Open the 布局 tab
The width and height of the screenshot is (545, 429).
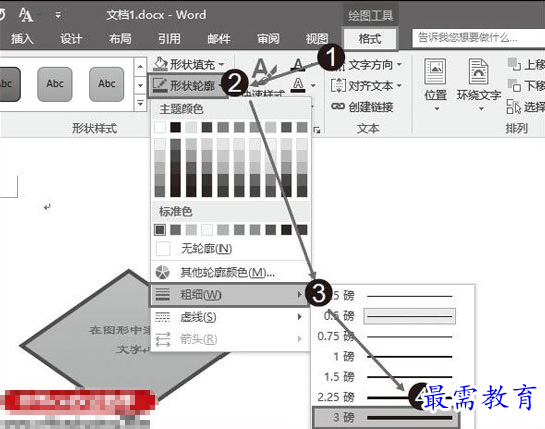(120, 38)
